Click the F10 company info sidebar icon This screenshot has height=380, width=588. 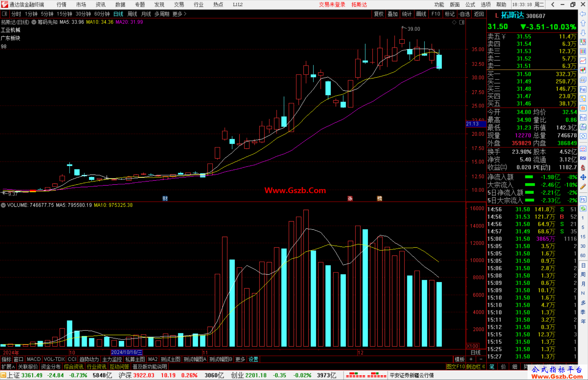pos(583,89)
